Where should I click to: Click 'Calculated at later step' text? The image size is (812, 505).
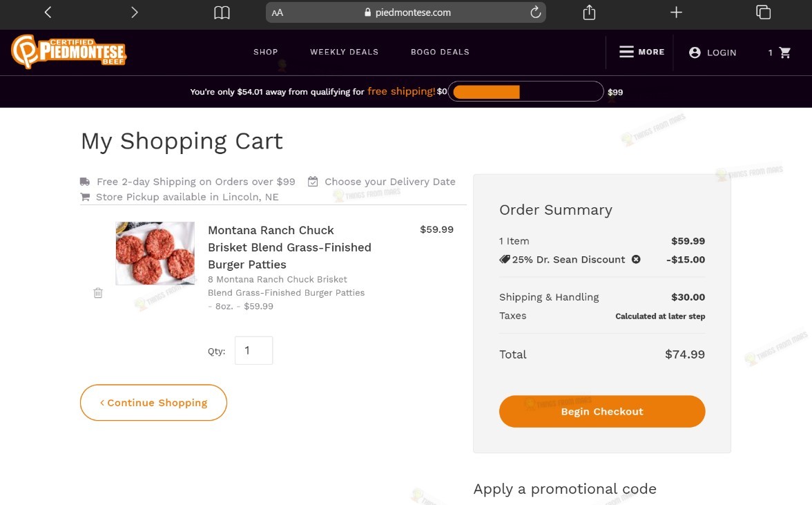click(x=660, y=316)
